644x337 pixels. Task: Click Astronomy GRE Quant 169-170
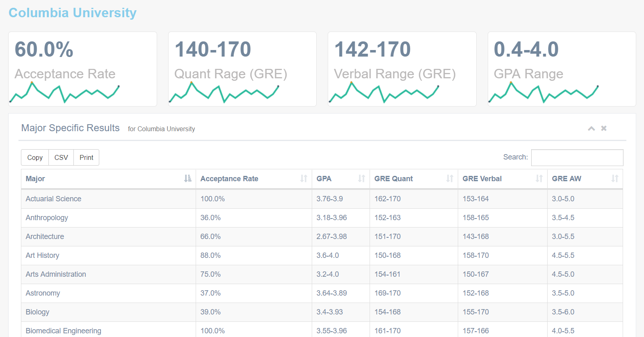(387, 293)
